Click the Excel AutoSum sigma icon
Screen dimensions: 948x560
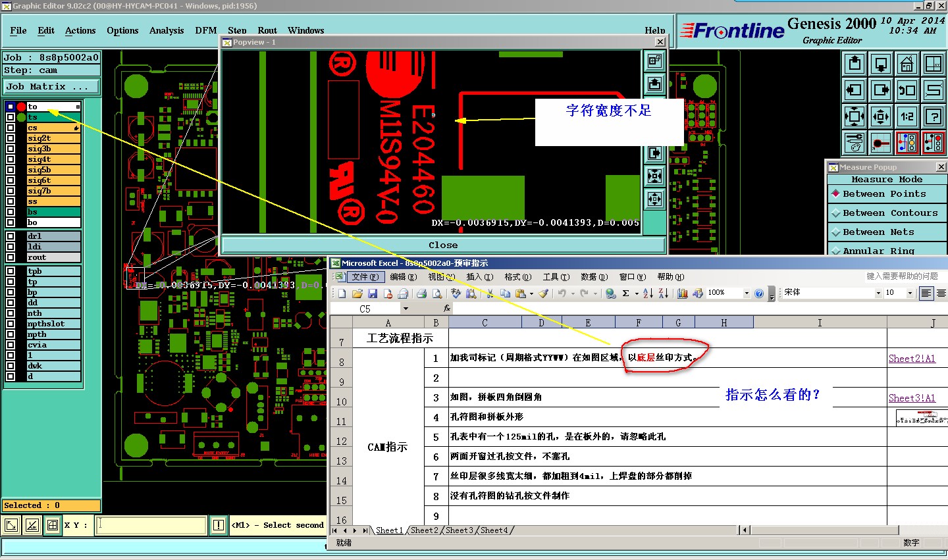click(626, 293)
